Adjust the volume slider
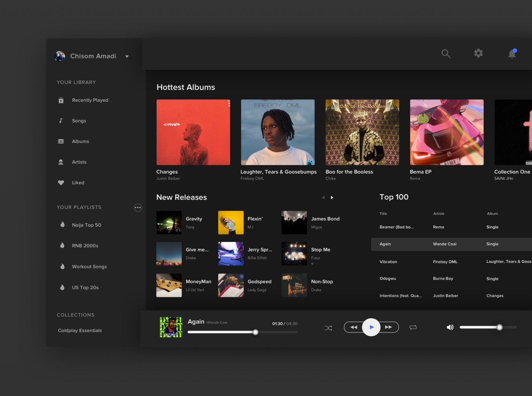The image size is (532, 396). [x=488, y=328]
